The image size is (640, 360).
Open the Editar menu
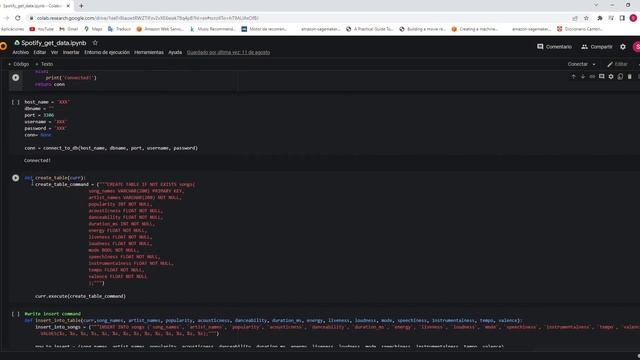pos(40,52)
